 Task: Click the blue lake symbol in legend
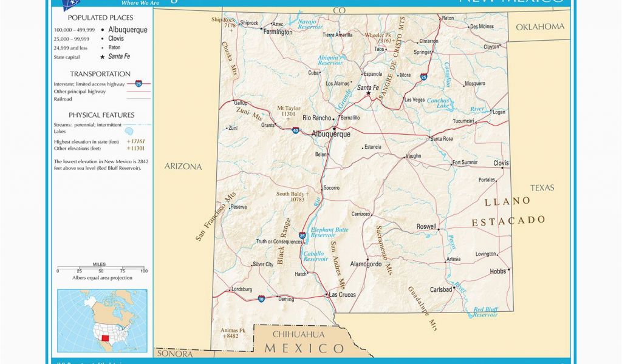[129, 131]
